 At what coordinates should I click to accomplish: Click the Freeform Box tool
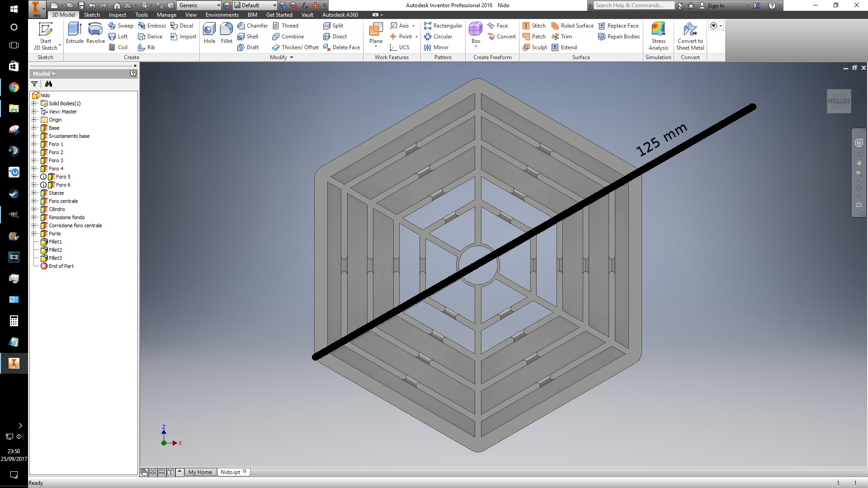coord(476,33)
